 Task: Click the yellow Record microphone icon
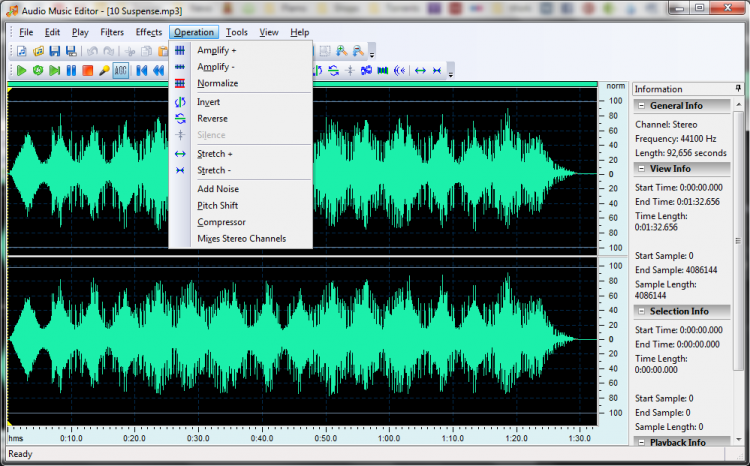tap(104, 70)
